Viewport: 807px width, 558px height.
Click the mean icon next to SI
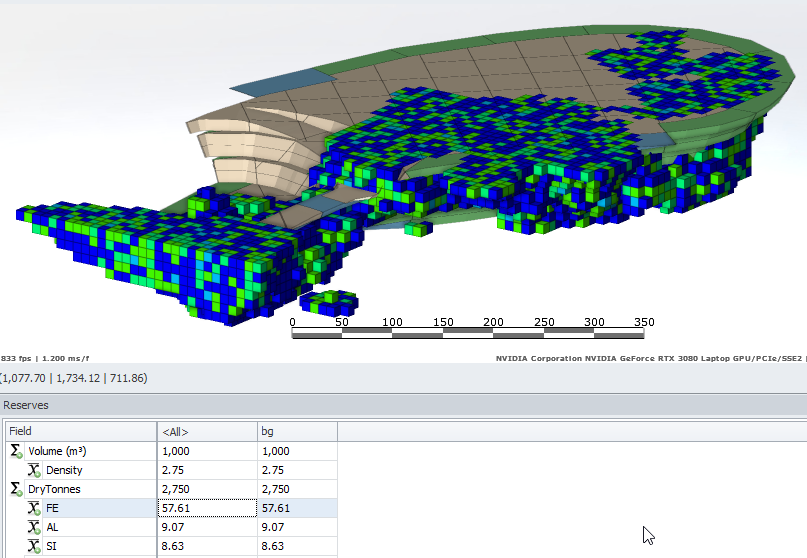click(34, 546)
